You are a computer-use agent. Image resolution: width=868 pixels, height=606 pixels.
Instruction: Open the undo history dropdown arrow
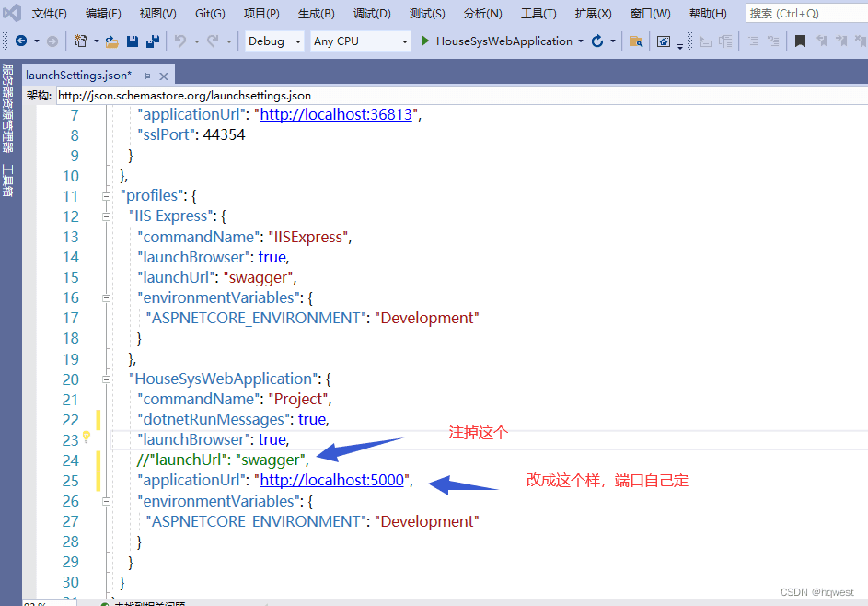pyautogui.click(x=196, y=41)
